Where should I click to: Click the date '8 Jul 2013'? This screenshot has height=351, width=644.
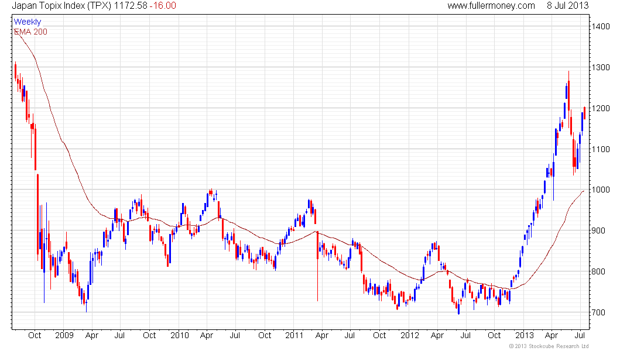(x=568, y=6)
